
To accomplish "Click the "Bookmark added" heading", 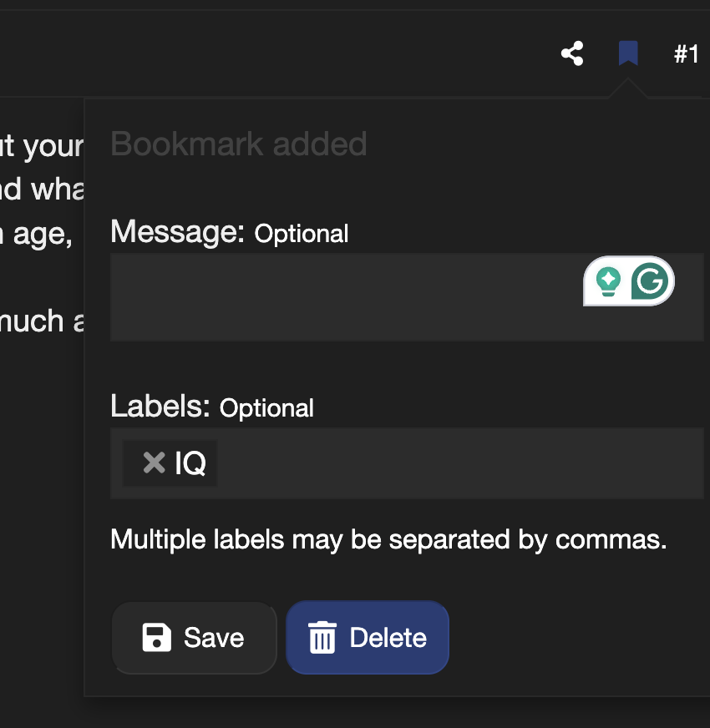I will click(x=239, y=144).
